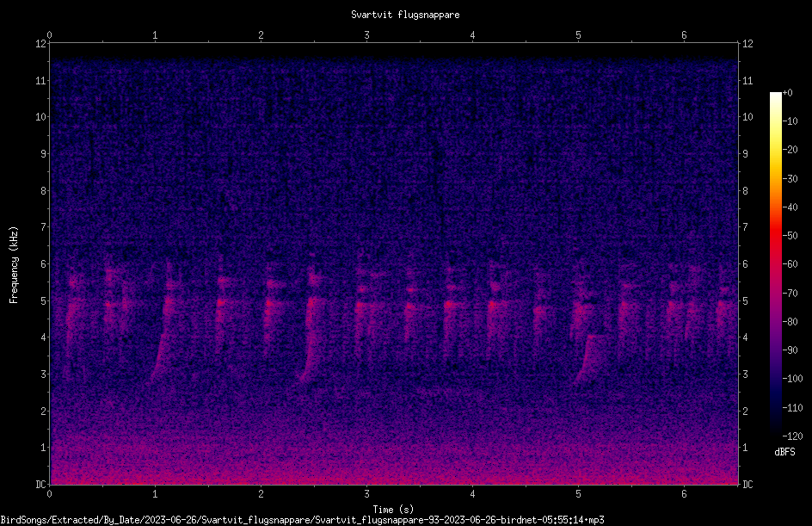Click '3' on the top time axis
Image resolution: width=812 pixels, height=526 pixels.
coord(366,35)
